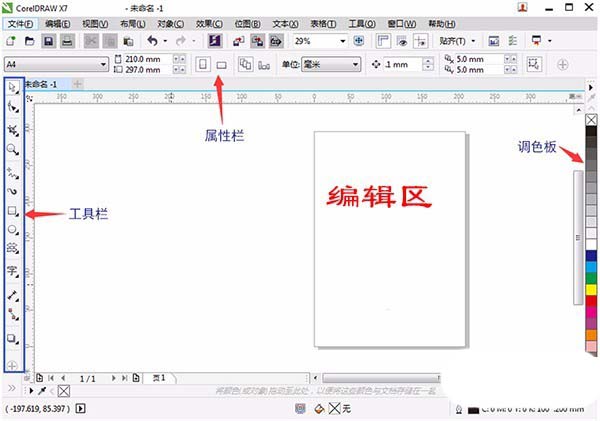Save the document with floppy icon
The height and width of the screenshot is (421, 600).
(49, 41)
